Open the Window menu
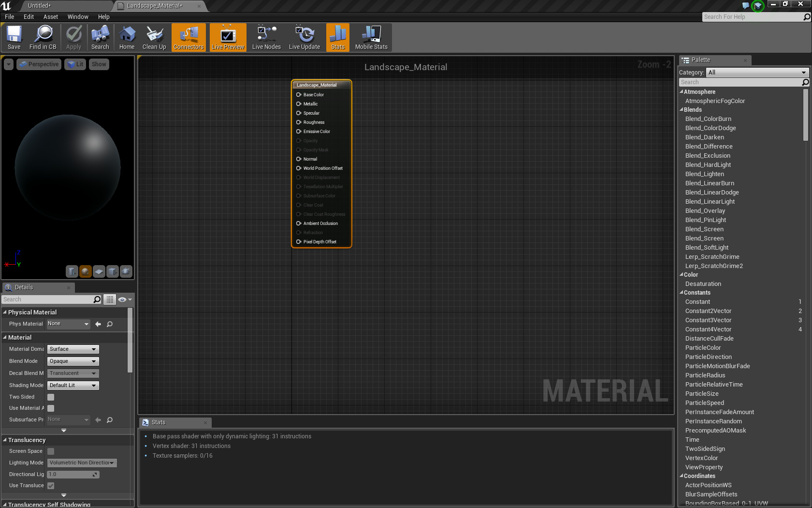 tap(78, 16)
